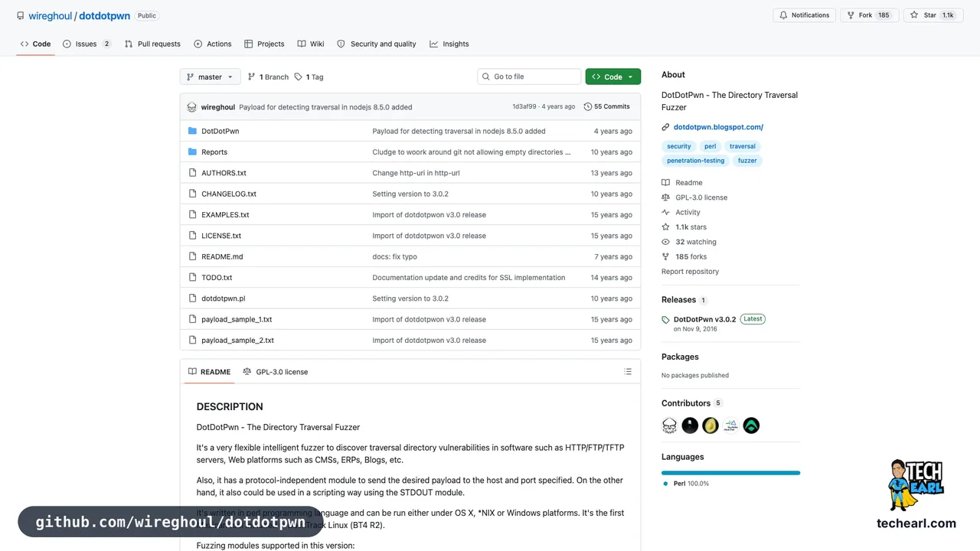View 1 Tag link
This screenshot has height=551, width=980.
point(309,77)
